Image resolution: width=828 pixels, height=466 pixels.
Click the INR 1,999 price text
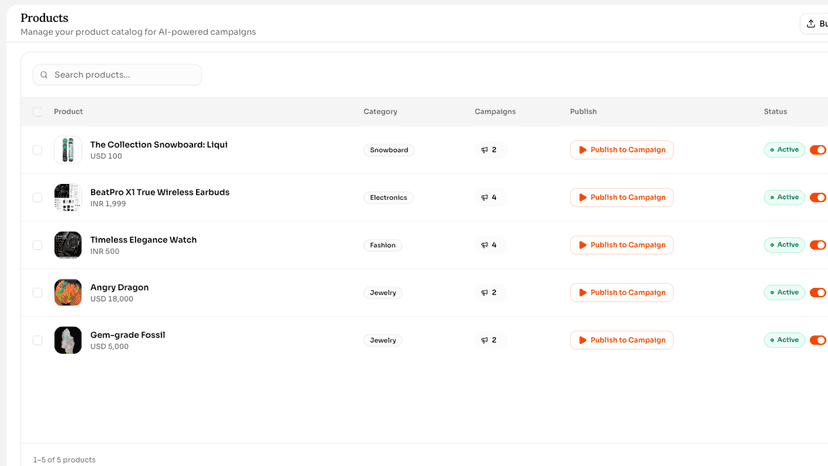(x=108, y=204)
